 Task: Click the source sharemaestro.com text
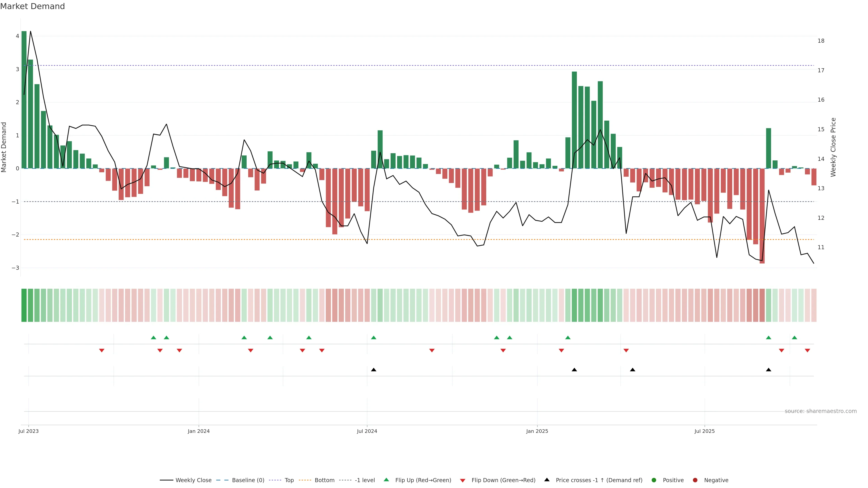(821, 411)
